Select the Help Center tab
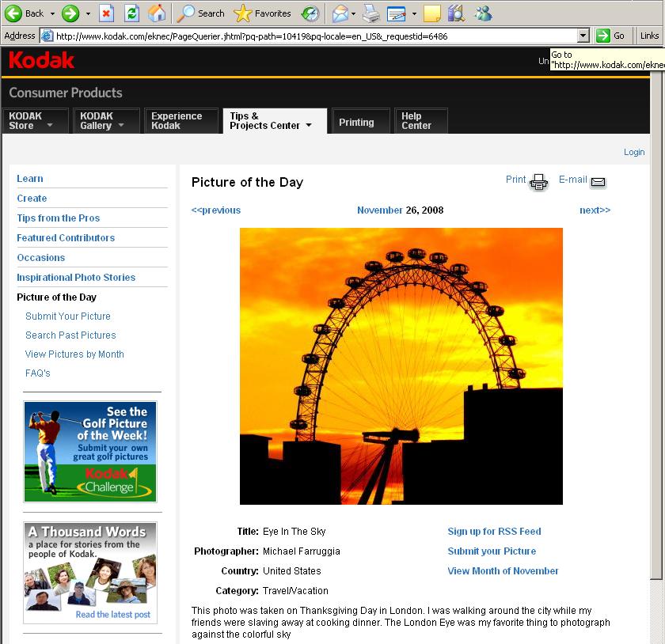This screenshot has height=644, width=665. (x=420, y=121)
